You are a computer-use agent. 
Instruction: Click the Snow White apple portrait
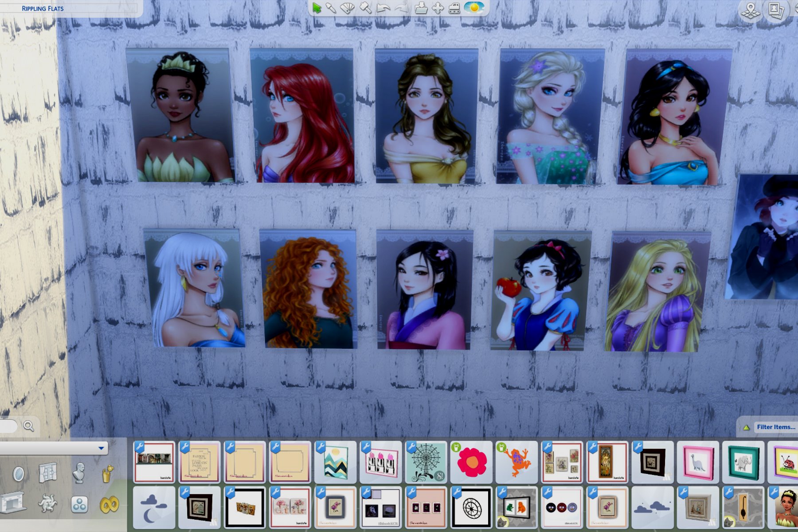(x=541, y=291)
